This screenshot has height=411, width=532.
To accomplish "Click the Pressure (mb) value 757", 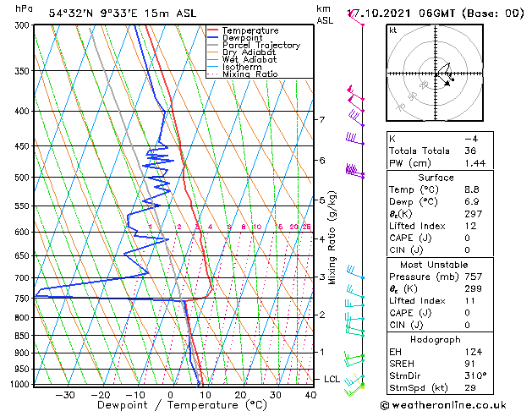I will (474, 277).
